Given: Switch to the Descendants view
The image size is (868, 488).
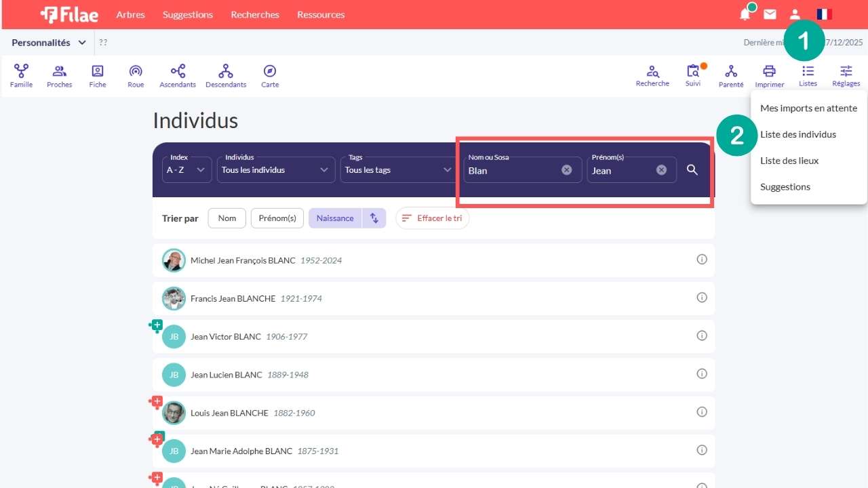Looking at the screenshot, I should coord(226,75).
